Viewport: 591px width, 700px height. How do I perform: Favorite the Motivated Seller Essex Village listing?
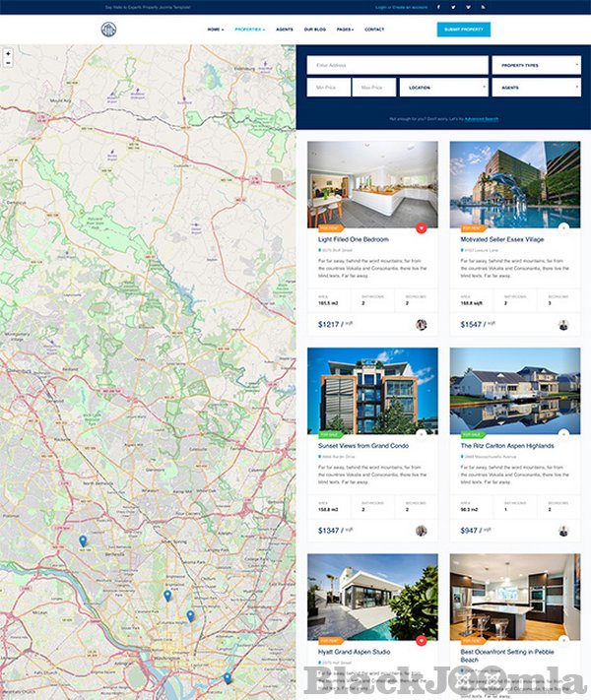tap(563, 227)
